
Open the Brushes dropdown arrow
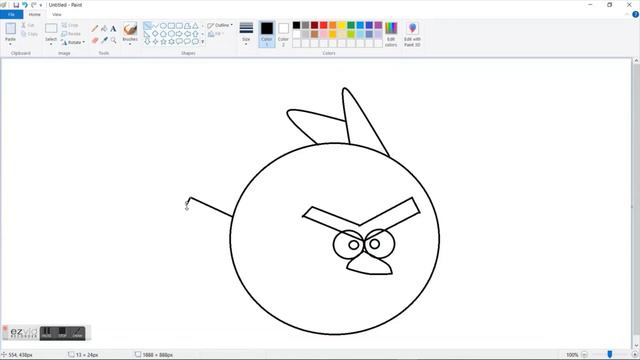pos(130,44)
